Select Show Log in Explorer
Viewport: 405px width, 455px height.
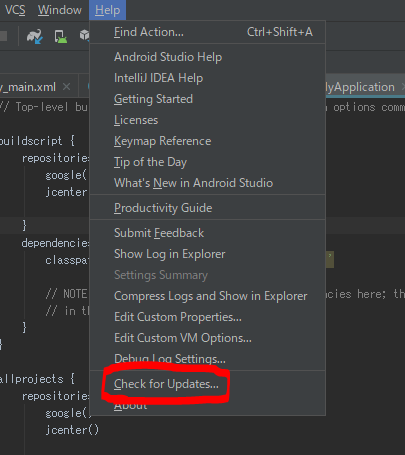207,254
